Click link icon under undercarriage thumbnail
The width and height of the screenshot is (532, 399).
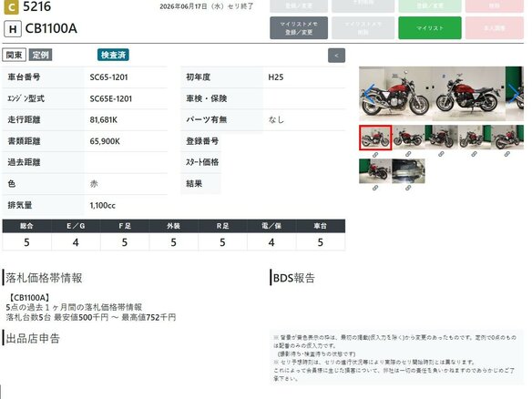pyautogui.click(x=408, y=188)
